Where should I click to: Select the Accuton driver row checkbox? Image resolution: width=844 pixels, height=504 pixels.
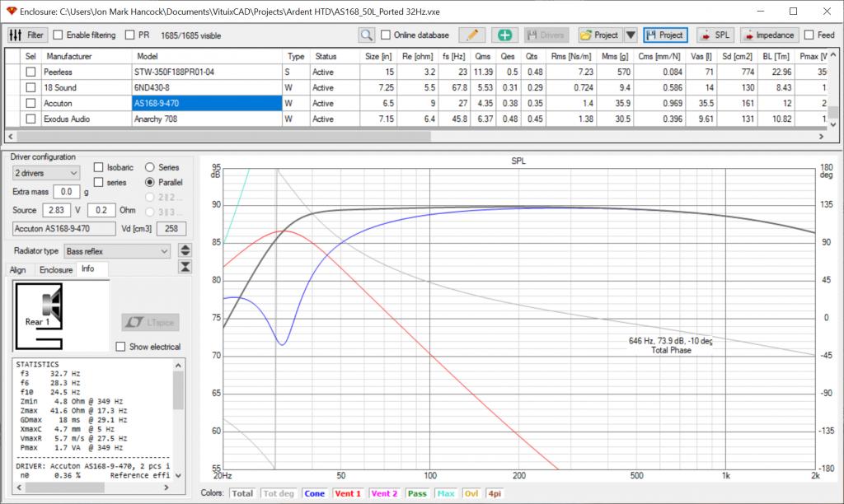tap(30, 103)
